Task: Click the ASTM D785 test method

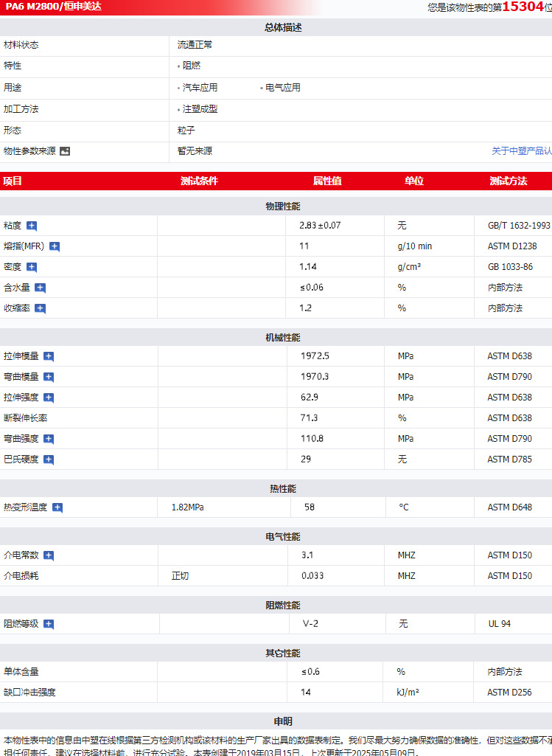Action: tap(509, 460)
